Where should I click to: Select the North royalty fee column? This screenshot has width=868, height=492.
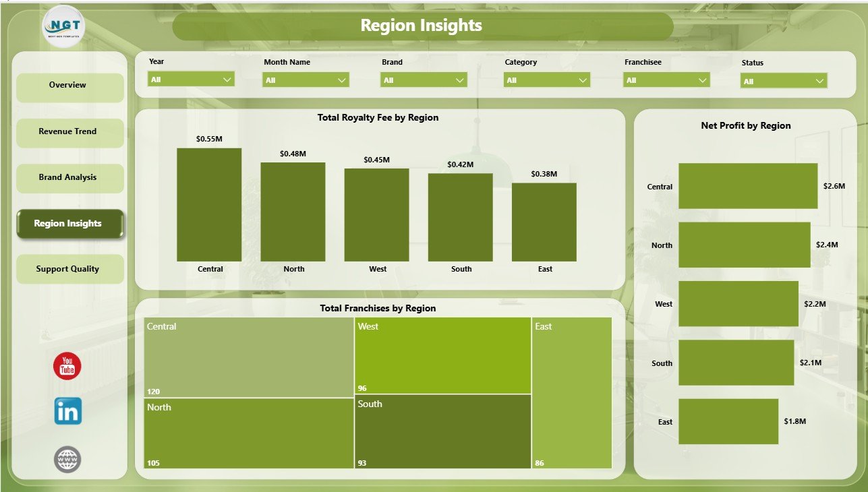point(293,212)
